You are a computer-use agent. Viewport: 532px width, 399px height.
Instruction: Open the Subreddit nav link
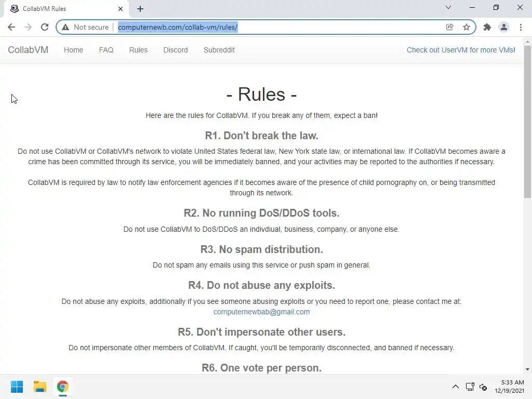[219, 50]
